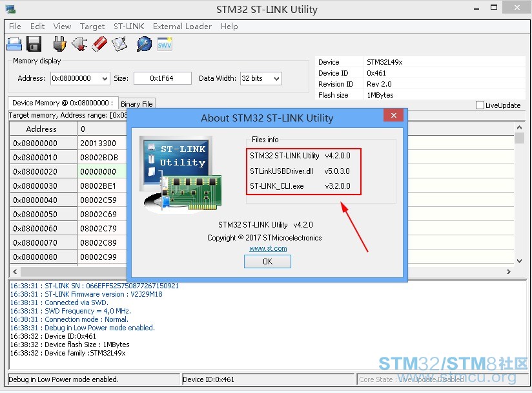Open the Edit menu

[37, 26]
